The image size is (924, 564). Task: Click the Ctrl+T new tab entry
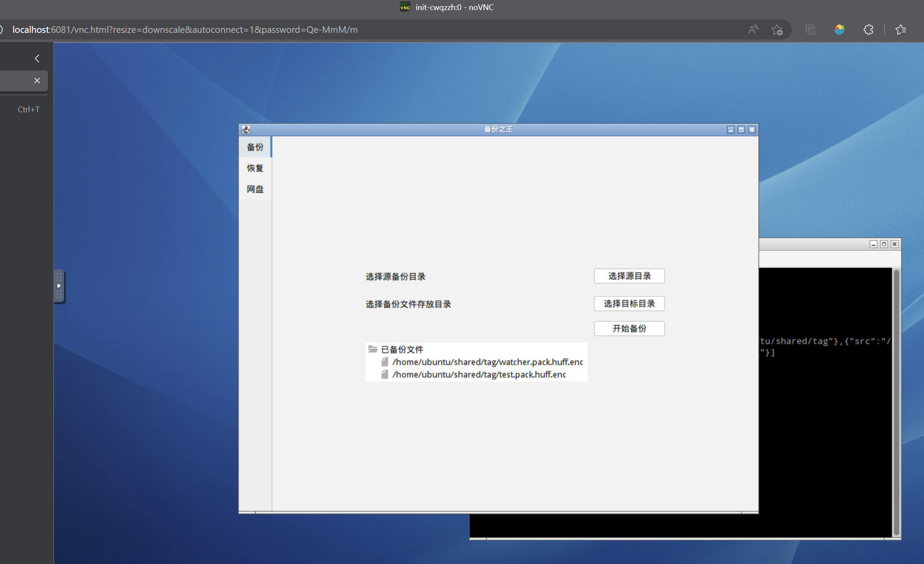pos(29,110)
